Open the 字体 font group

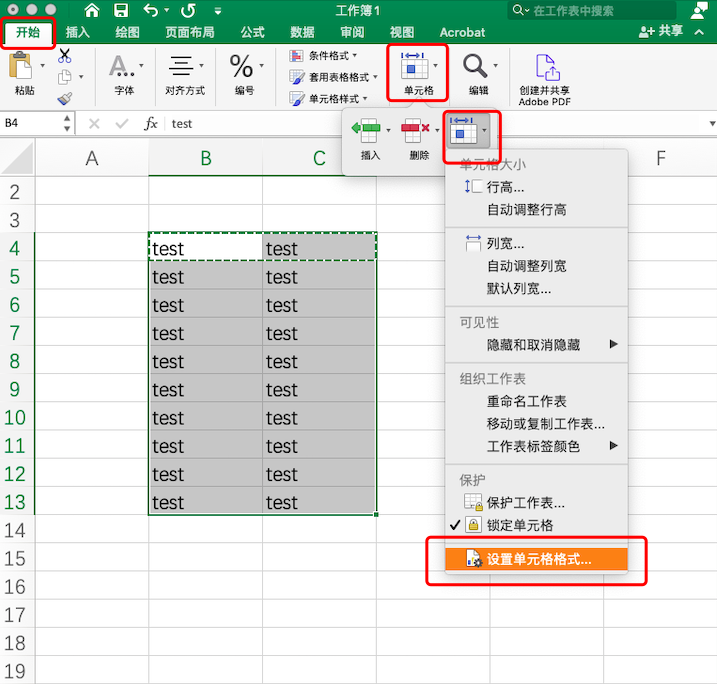click(125, 74)
